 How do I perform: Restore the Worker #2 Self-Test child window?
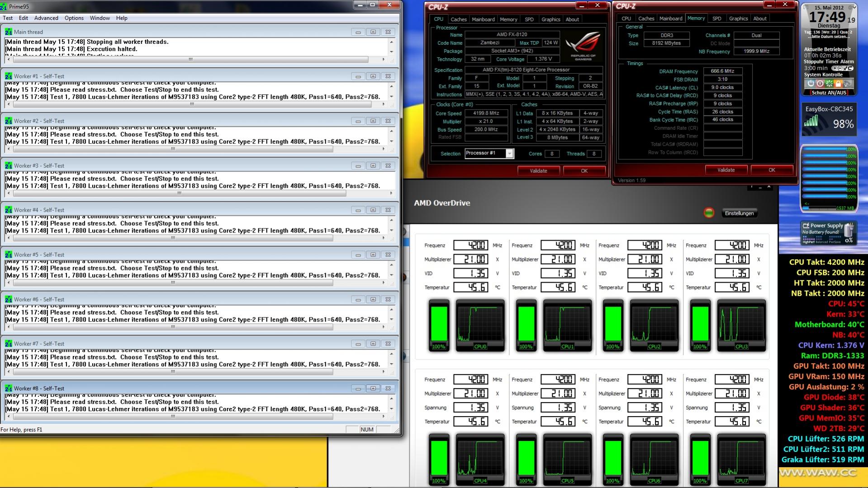coord(373,121)
